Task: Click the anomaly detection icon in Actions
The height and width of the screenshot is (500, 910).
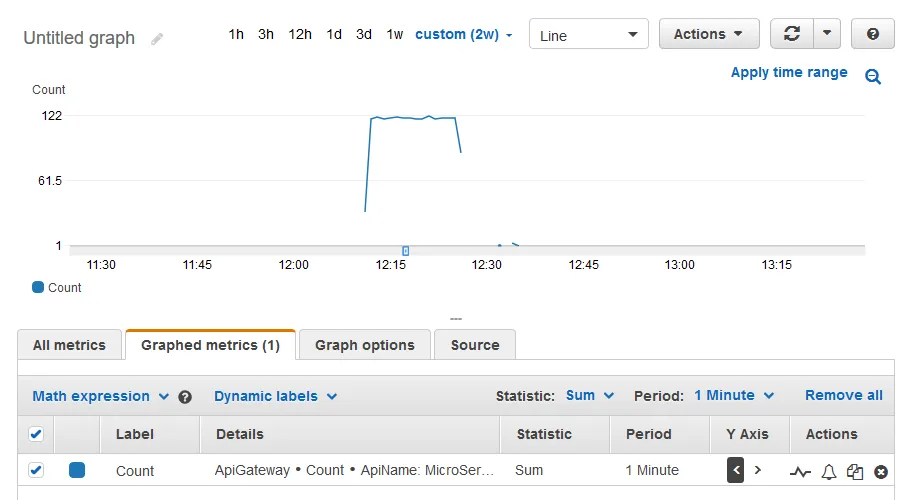Action: click(800, 471)
